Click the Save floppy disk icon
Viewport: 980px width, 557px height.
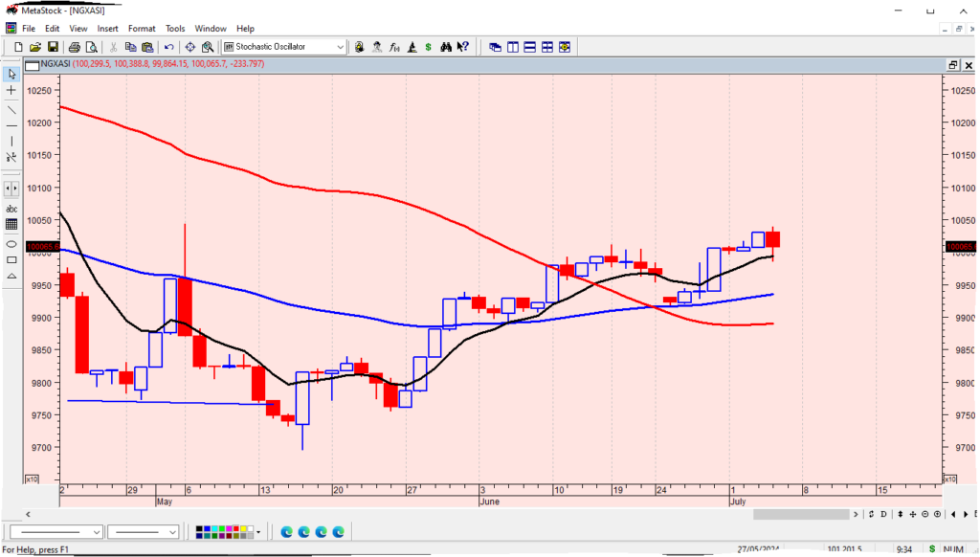coord(53,47)
